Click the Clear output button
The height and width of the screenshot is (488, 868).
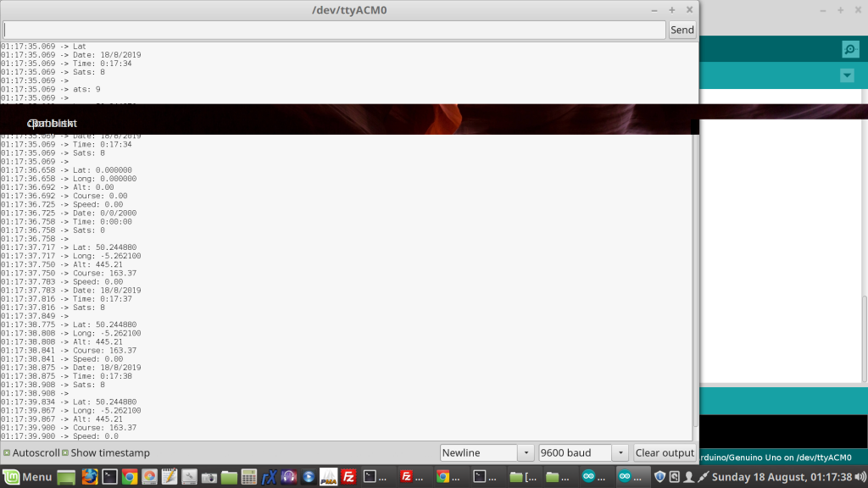pos(665,453)
